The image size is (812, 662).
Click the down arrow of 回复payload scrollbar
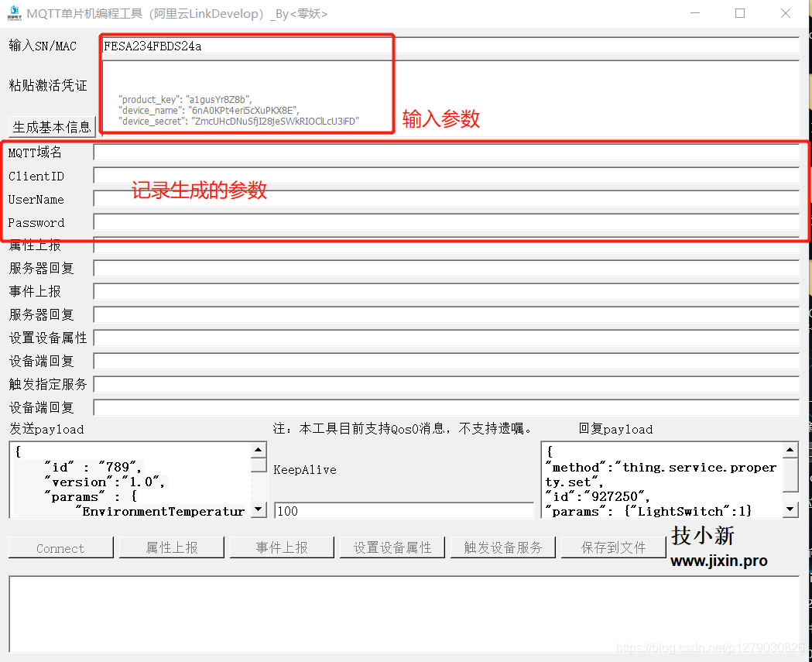click(x=790, y=509)
